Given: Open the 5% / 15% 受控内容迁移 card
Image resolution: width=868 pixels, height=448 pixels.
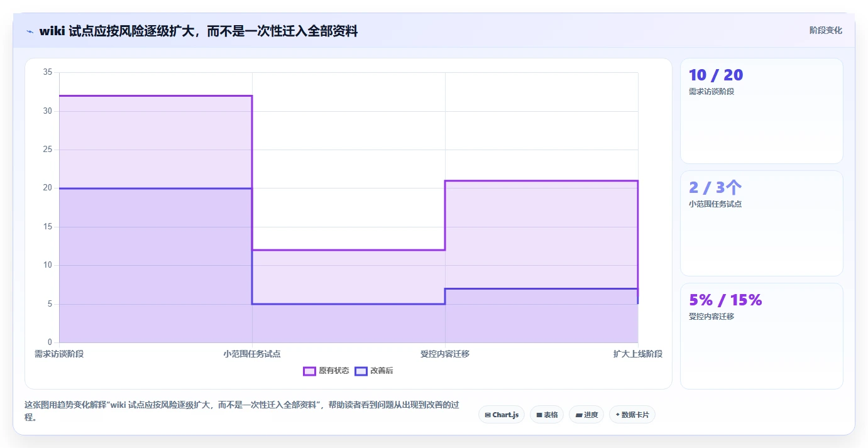Looking at the screenshot, I should click(762, 336).
